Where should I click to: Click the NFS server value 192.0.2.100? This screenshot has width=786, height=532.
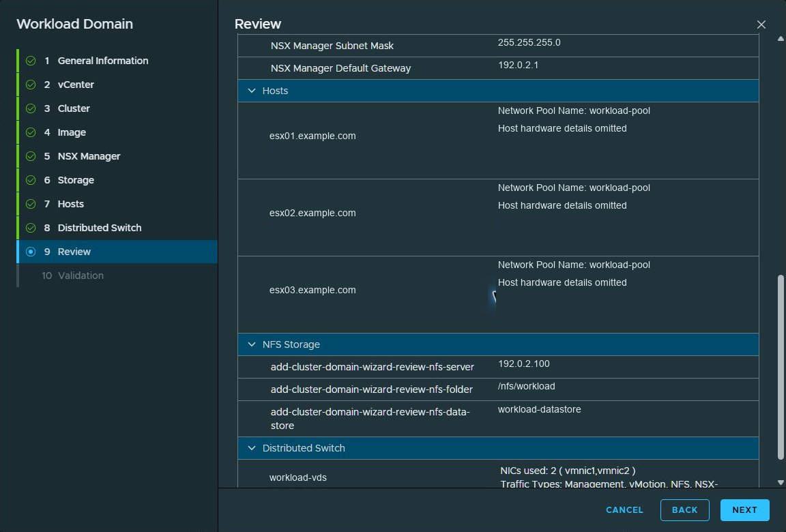coord(523,364)
